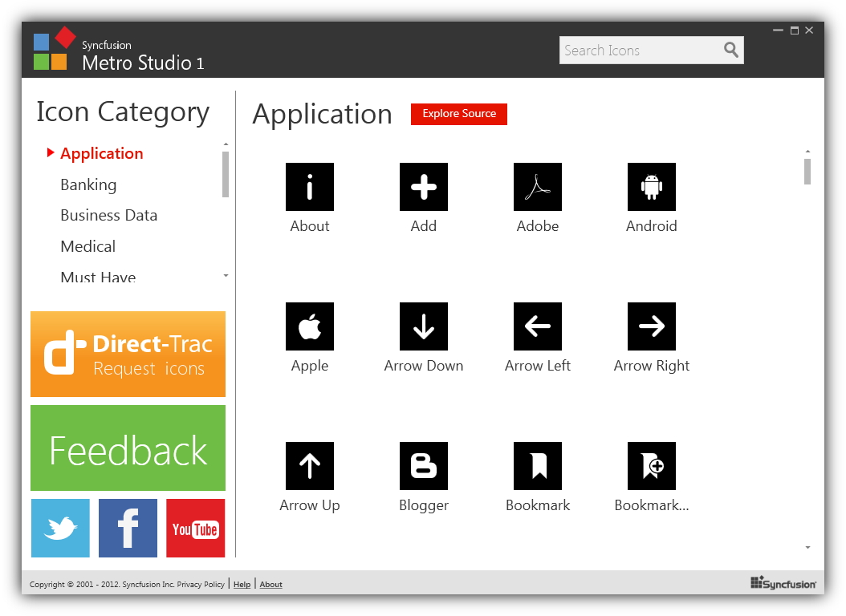Click icon grid scroll down arrow
Image resolution: width=846 pixels, height=616 pixels.
tap(807, 548)
